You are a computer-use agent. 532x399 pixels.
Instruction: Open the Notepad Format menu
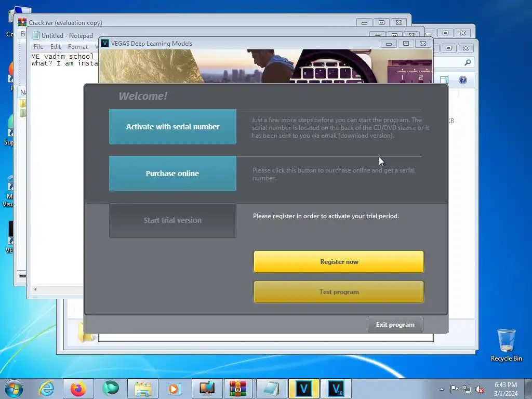click(x=78, y=47)
